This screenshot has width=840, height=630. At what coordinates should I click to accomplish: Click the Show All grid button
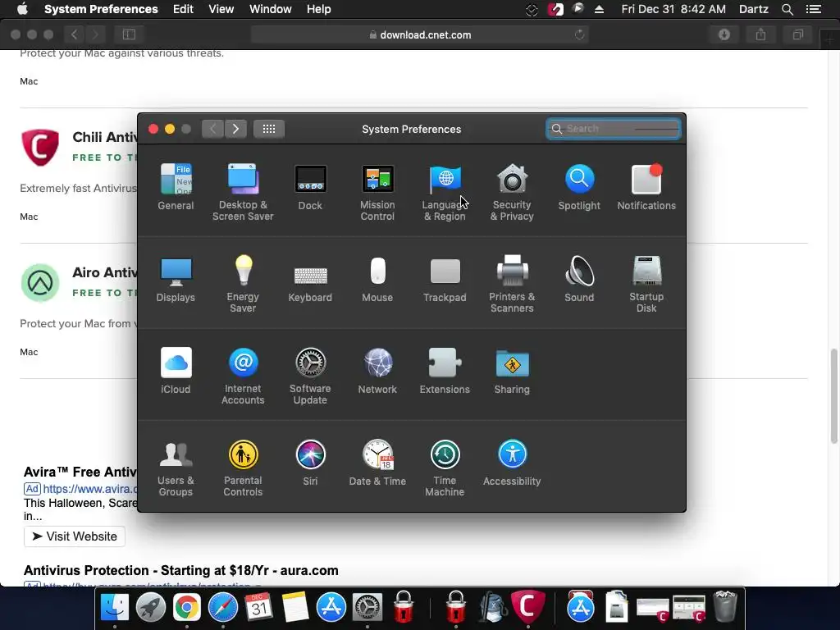[269, 129]
